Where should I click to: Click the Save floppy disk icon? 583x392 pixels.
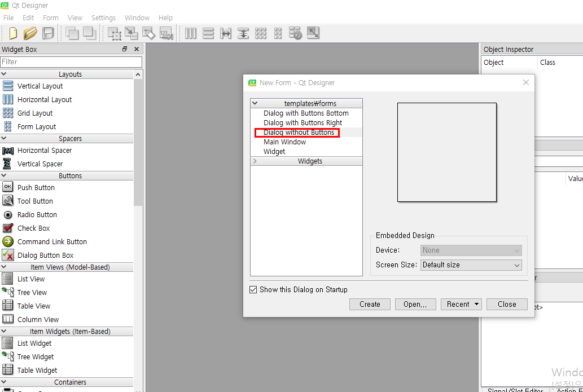tap(48, 33)
